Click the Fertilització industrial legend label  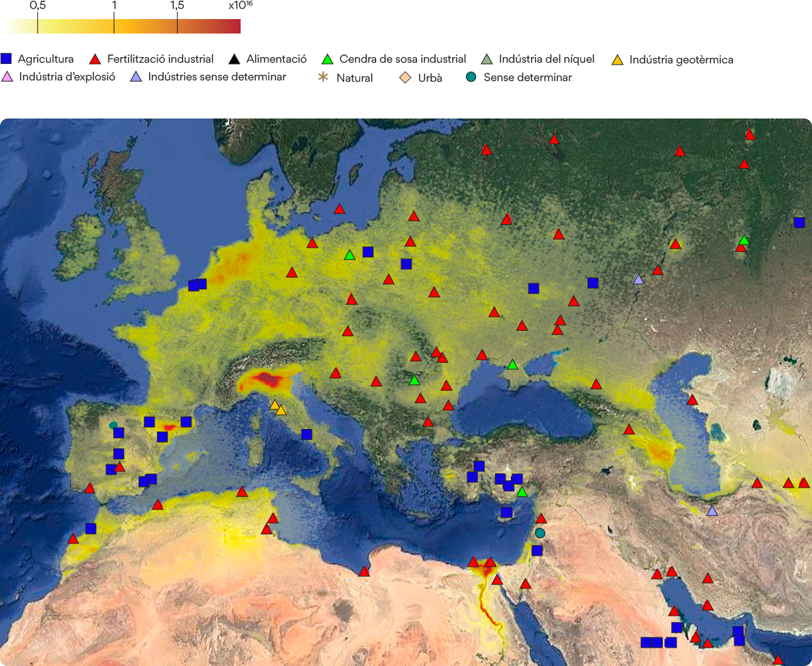(x=160, y=59)
